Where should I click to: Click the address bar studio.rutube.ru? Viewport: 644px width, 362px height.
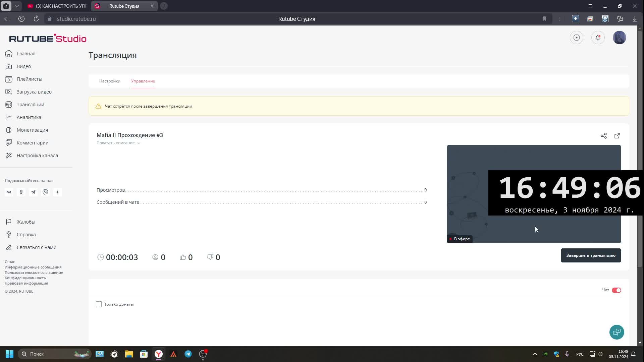pos(76,19)
